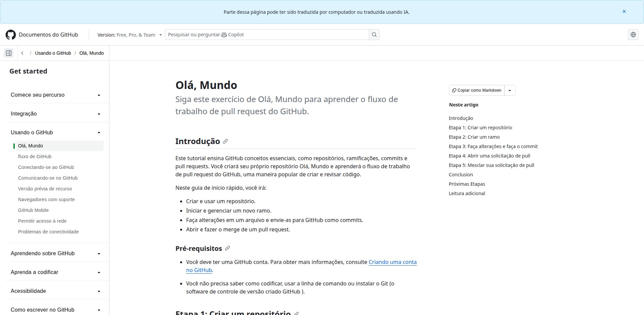Jump to Etapa 4: Abrir uma solicitação de pull

(x=489, y=156)
